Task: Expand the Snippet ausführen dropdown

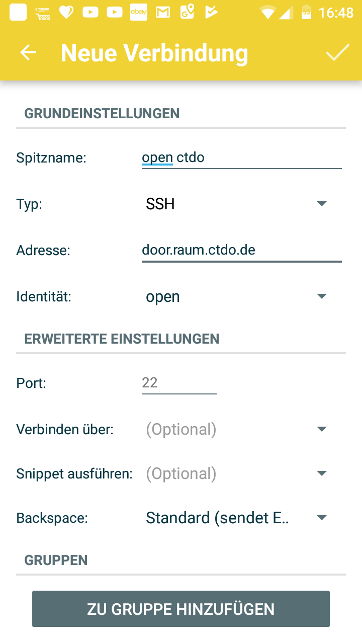Action: 236,473
